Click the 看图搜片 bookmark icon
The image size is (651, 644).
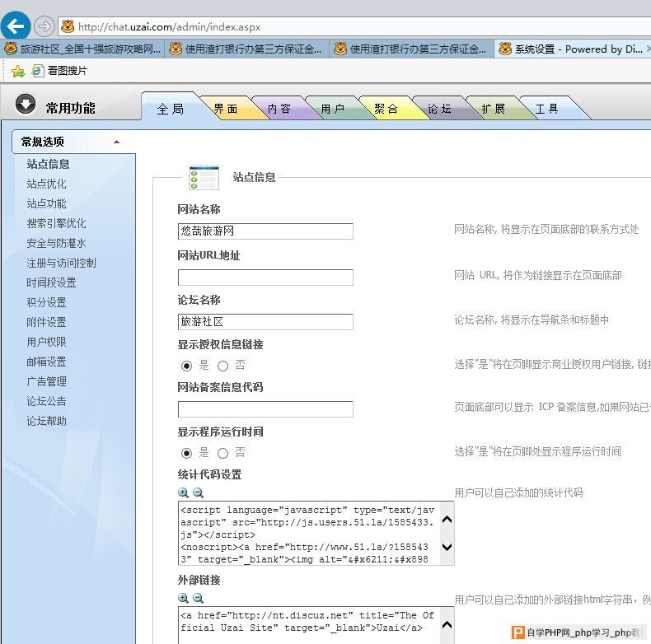(37, 71)
